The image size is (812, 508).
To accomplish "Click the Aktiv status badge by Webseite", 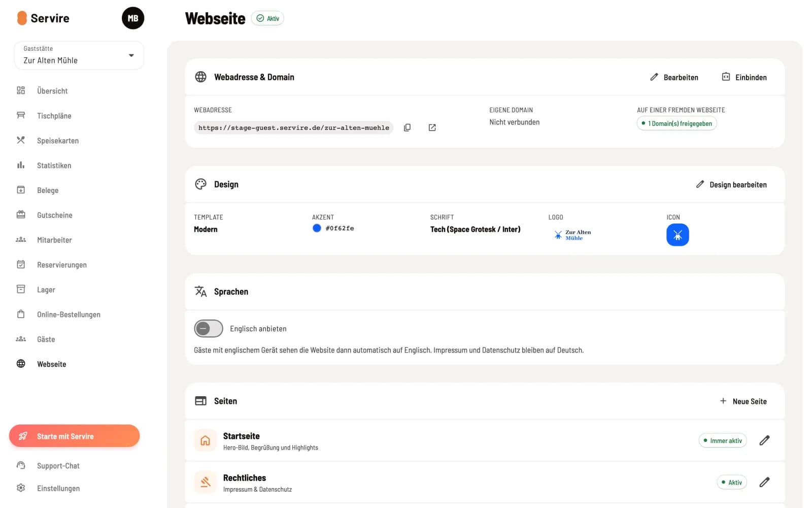I will (x=267, y=18).
